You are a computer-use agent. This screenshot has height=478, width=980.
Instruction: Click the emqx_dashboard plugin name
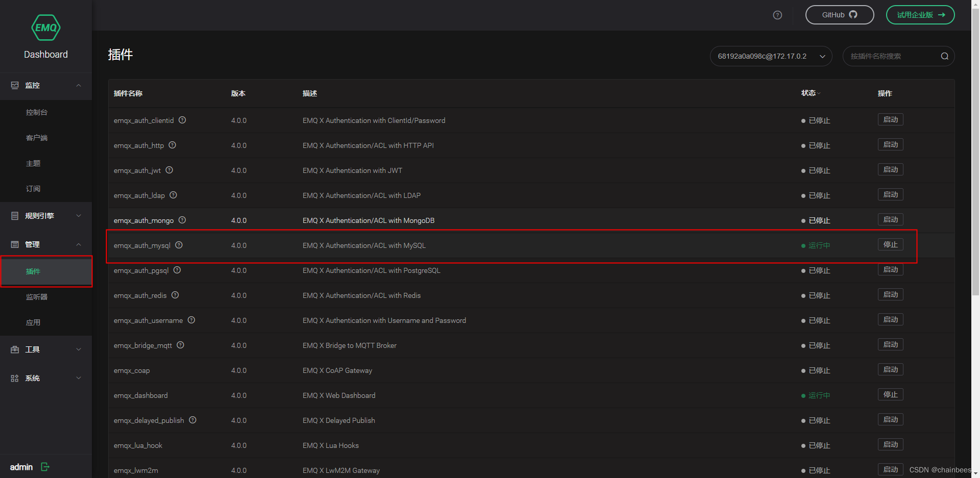click(x=141, y=395)
